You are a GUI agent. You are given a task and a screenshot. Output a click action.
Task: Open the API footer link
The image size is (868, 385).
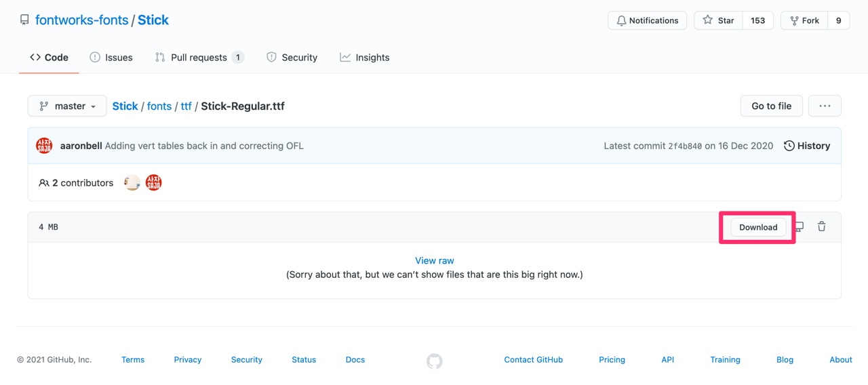click(x=668, y=360)
